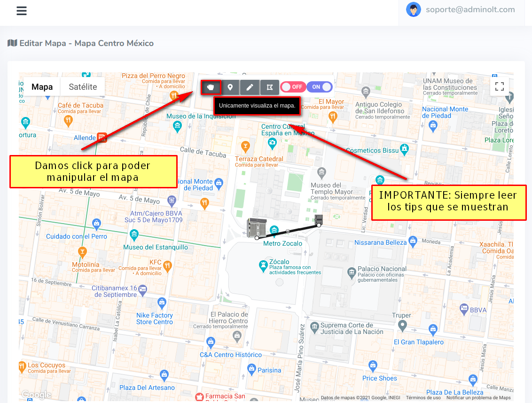The height and width of the screenshot is (403, 532).
Task: Open the hamburger menu
Action: (x=22, y=11)
